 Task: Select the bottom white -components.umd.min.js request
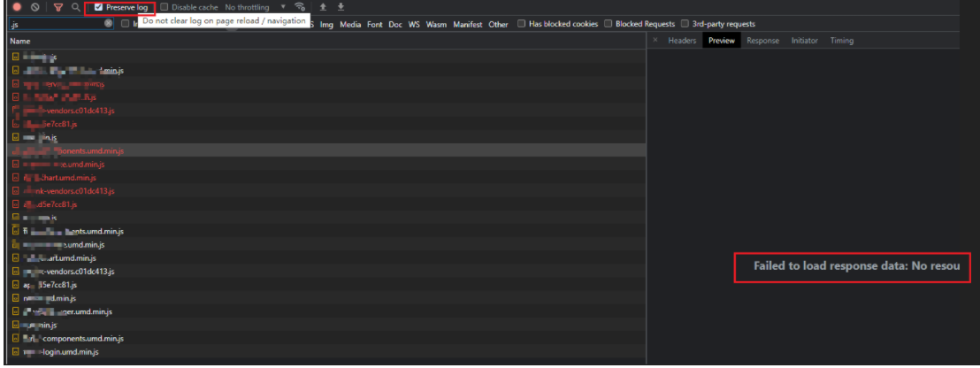[327, 339]
